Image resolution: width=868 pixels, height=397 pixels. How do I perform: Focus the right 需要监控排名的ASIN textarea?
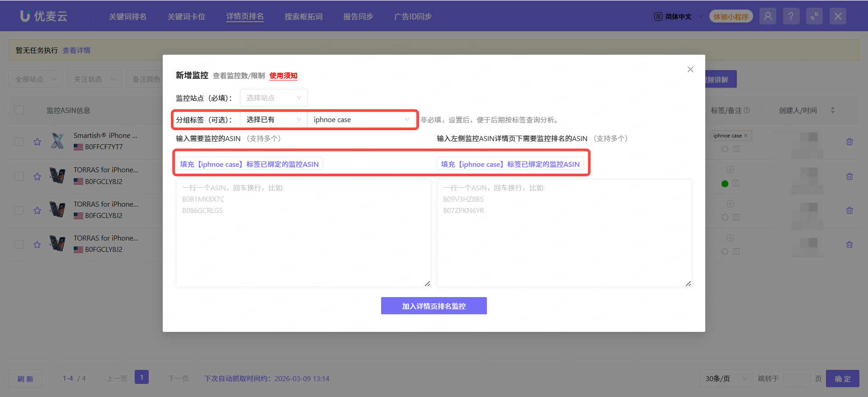tap(564, 233)
